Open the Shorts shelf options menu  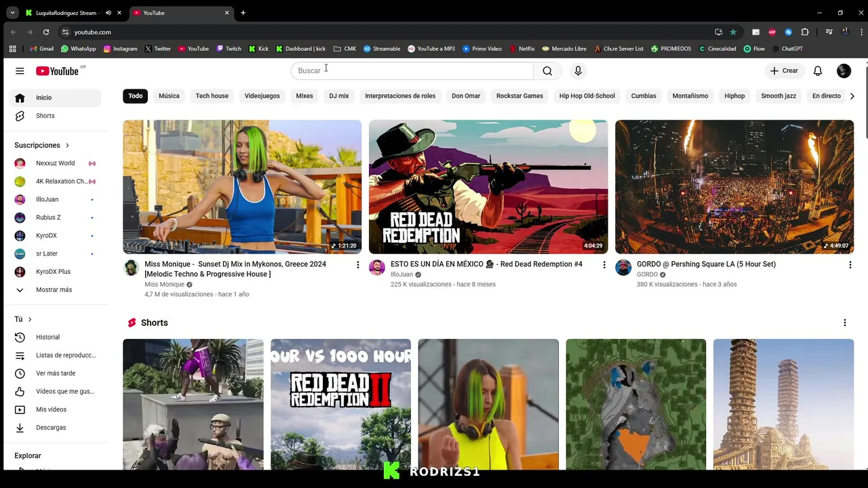click(x=845, y=323)
